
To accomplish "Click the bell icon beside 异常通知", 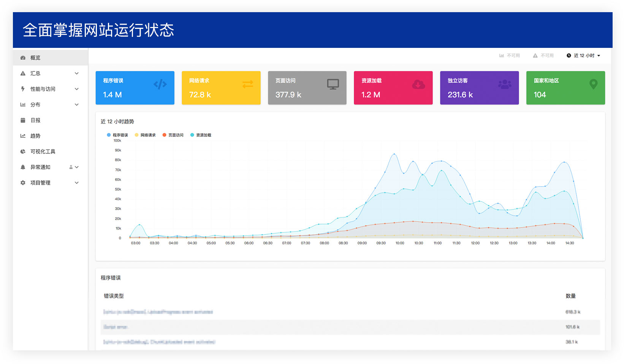I will click(x=23, y=167).
